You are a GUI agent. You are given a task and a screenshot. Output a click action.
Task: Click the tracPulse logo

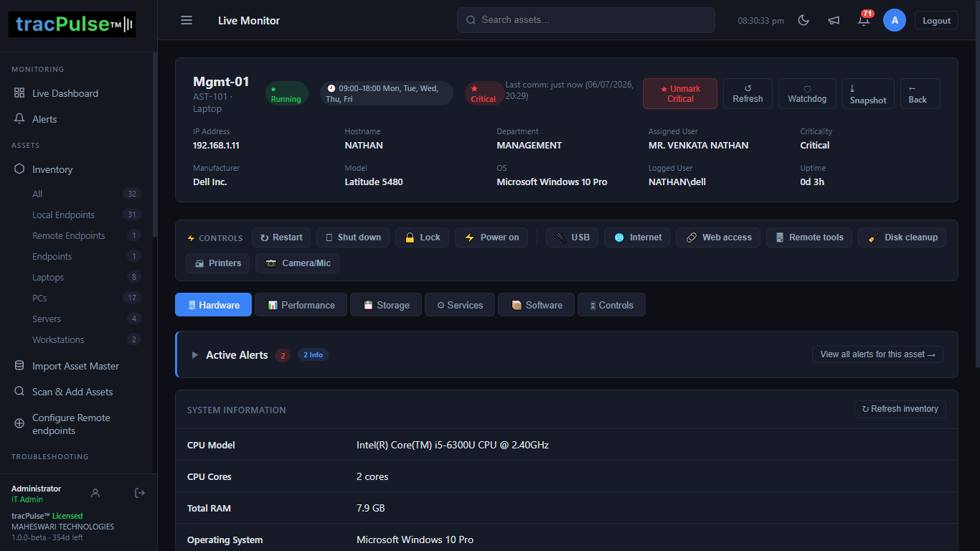tap(72, 24)
